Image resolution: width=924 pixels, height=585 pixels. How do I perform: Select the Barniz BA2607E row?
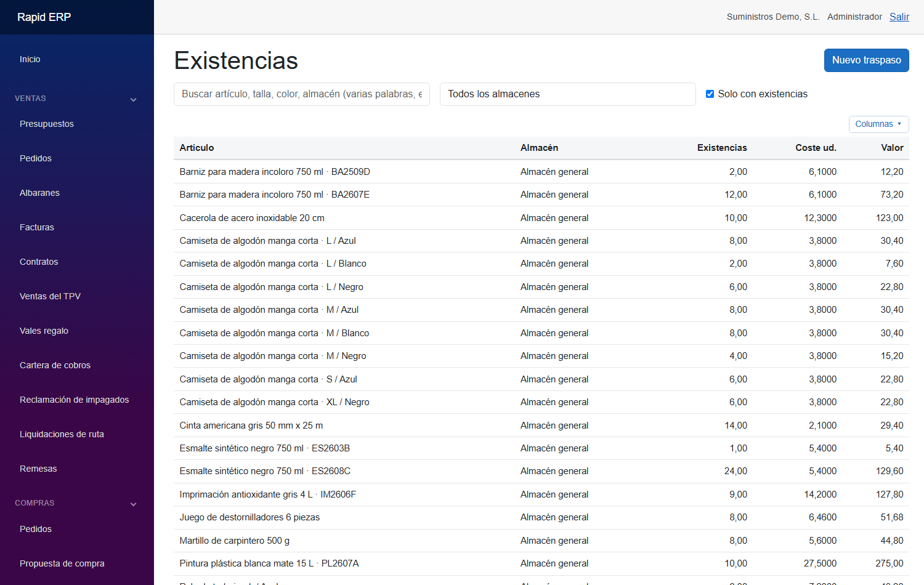pos(541,195)
